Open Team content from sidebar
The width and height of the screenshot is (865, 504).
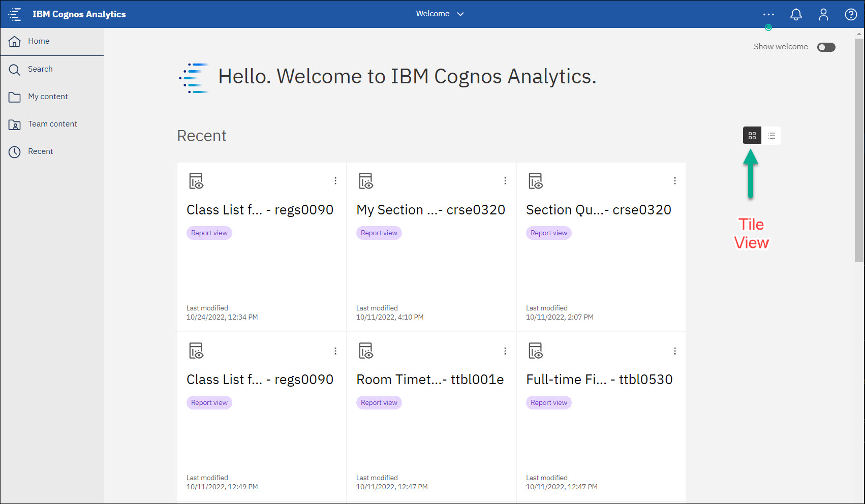(52, 124)
